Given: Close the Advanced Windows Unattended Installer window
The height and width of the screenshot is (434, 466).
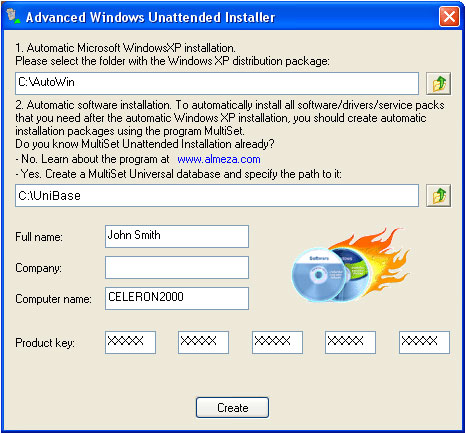Looking at the screenshot, I should point(449,17).
